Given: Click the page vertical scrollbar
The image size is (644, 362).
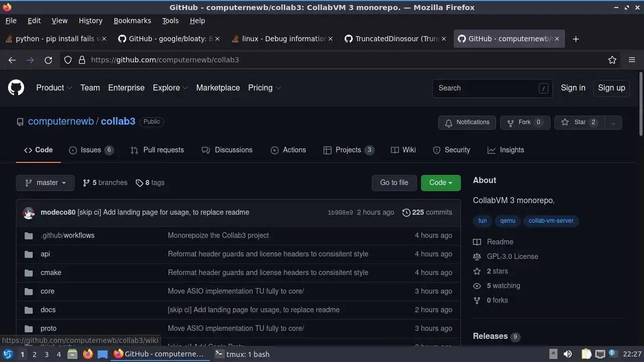Looking at the screenshot, I should click(x=640, y=104).
